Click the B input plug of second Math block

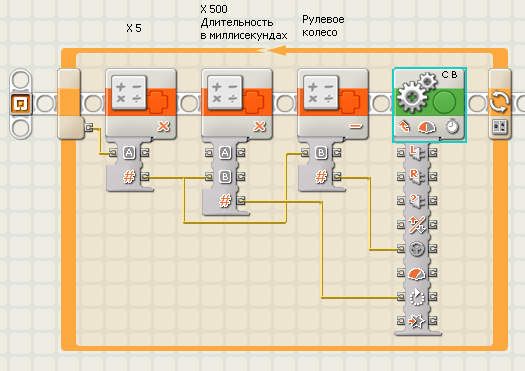(x=209, y=176)
